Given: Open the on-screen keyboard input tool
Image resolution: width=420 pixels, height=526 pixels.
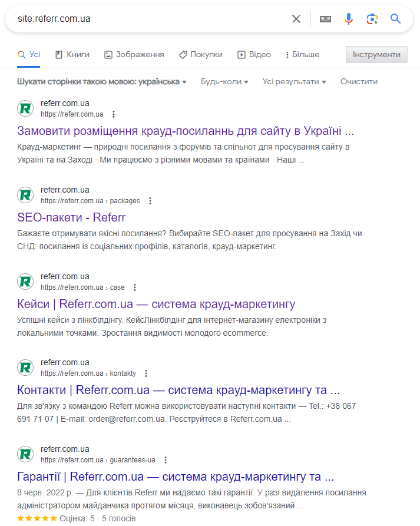Looking at the screenshot, I should pos(325,19).
